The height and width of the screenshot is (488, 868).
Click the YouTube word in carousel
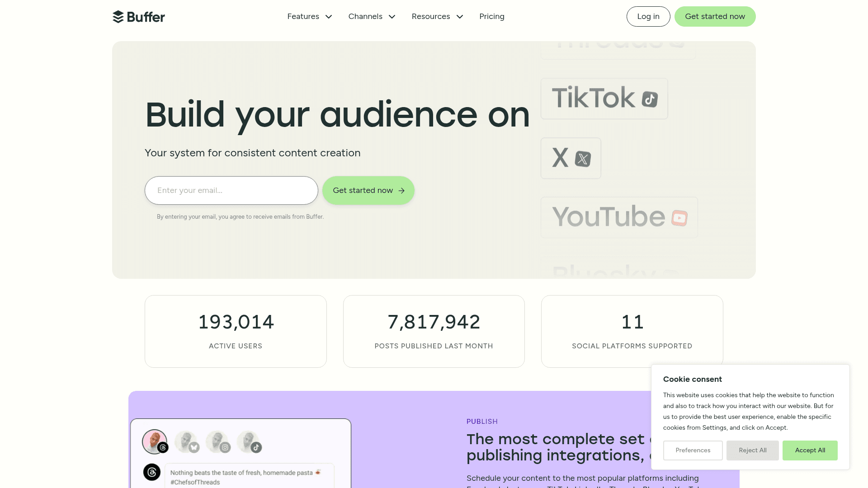tap(609, 217)
